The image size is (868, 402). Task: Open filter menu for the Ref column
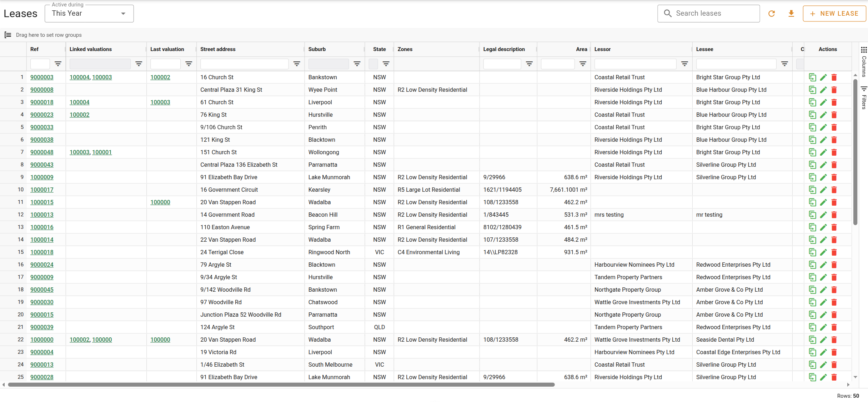click(x=58, y=64)
